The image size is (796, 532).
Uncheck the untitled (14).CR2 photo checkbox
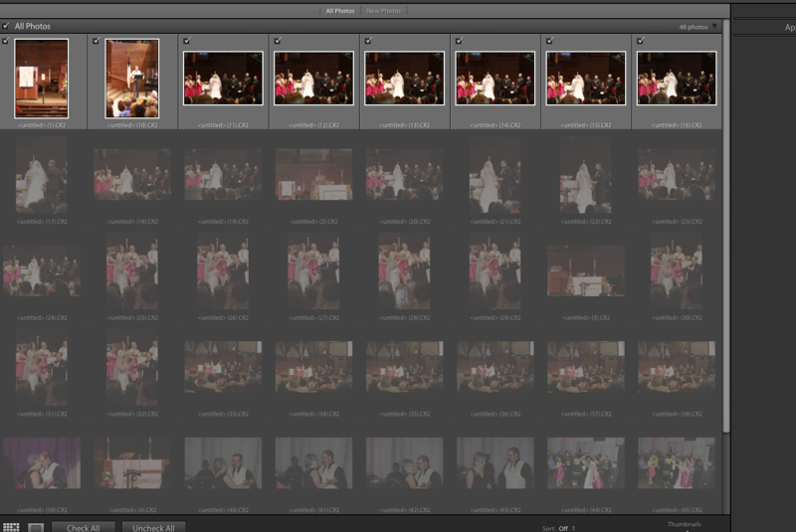[x=459, y=41]
